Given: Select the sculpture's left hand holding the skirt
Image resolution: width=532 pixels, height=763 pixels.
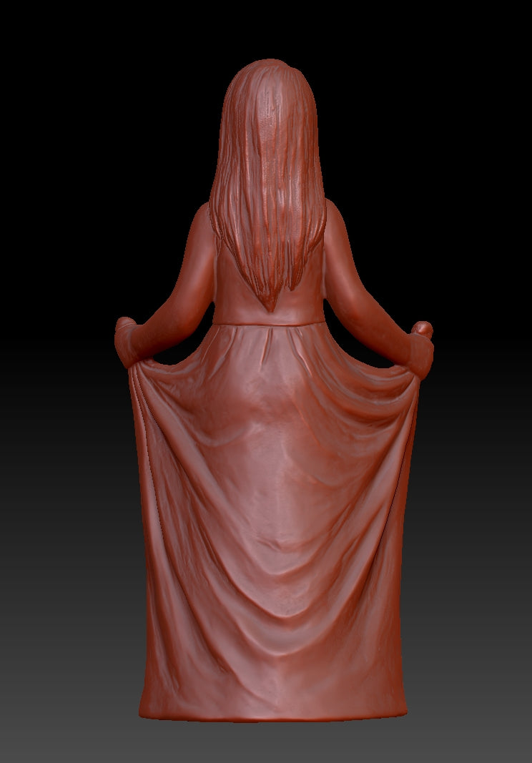Looking at the screenshot, I should (127, 335).
